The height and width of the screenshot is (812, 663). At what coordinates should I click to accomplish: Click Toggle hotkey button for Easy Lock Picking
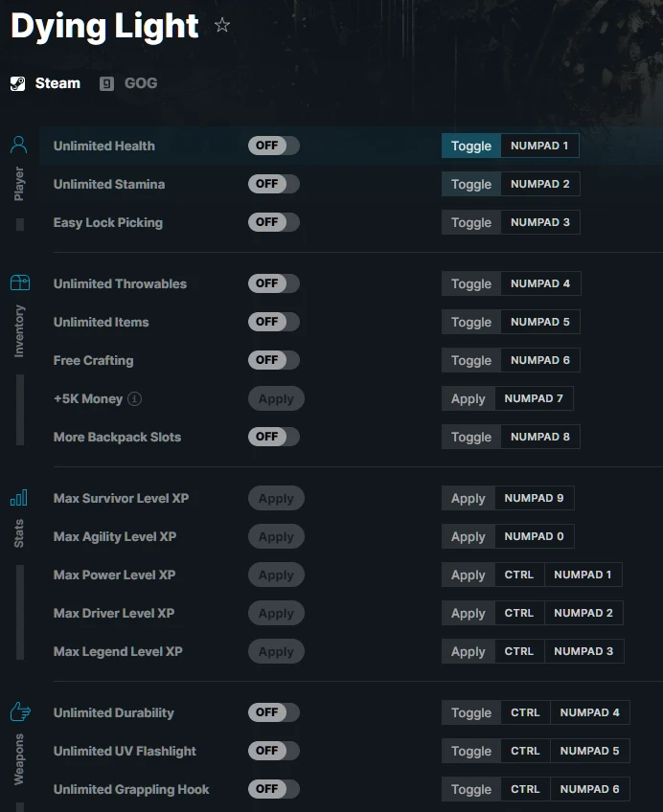coord(470,222)
